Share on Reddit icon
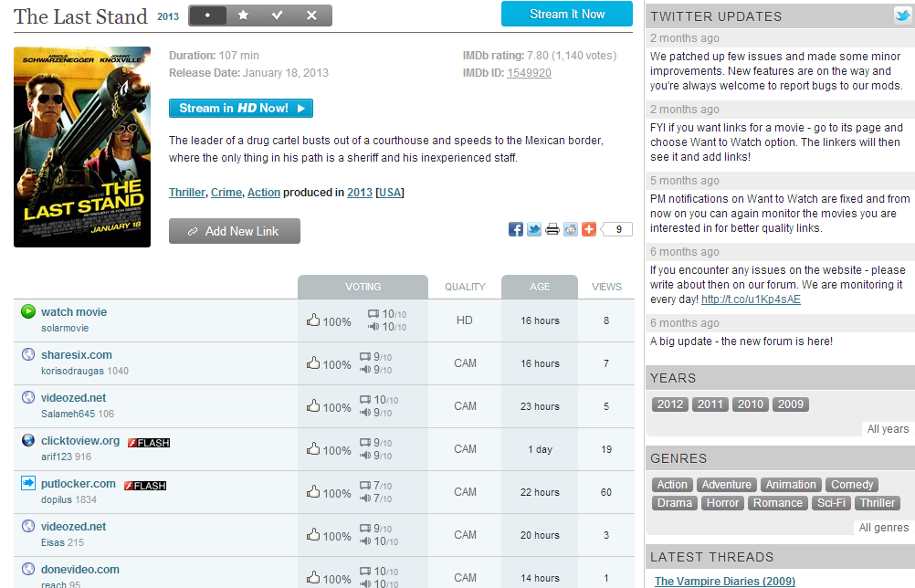915x588 pixels. click(x=571, y=229)
